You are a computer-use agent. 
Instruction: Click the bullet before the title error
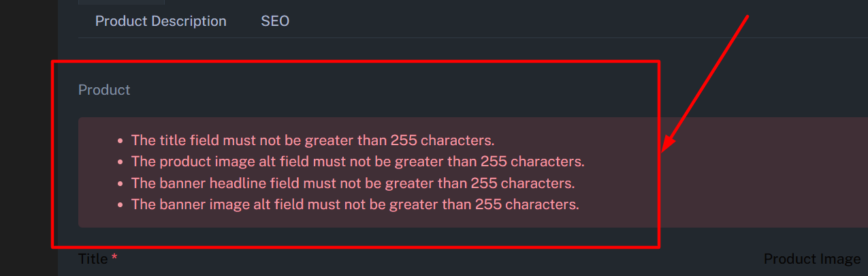pos(120,141)
